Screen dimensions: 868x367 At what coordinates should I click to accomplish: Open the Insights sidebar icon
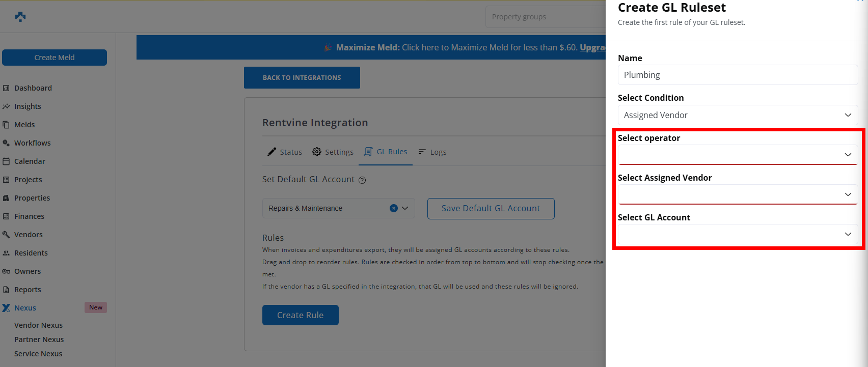(x=6, y=106)
